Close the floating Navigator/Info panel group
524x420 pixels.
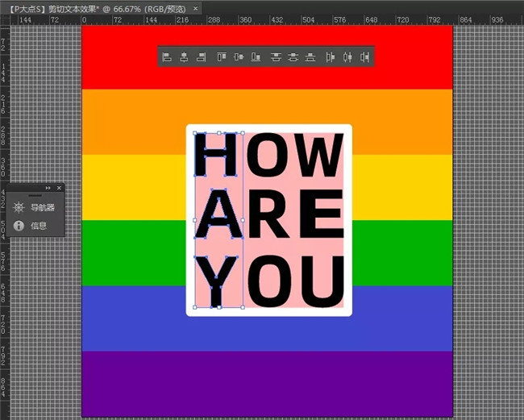58,188
